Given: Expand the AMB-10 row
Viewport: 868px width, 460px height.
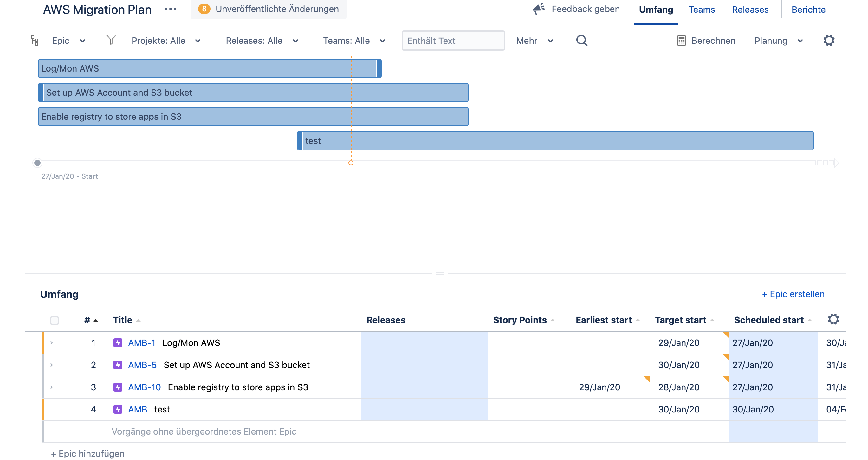Looking at the screenshot, I should pyautogui.click(x=52, y=387).
